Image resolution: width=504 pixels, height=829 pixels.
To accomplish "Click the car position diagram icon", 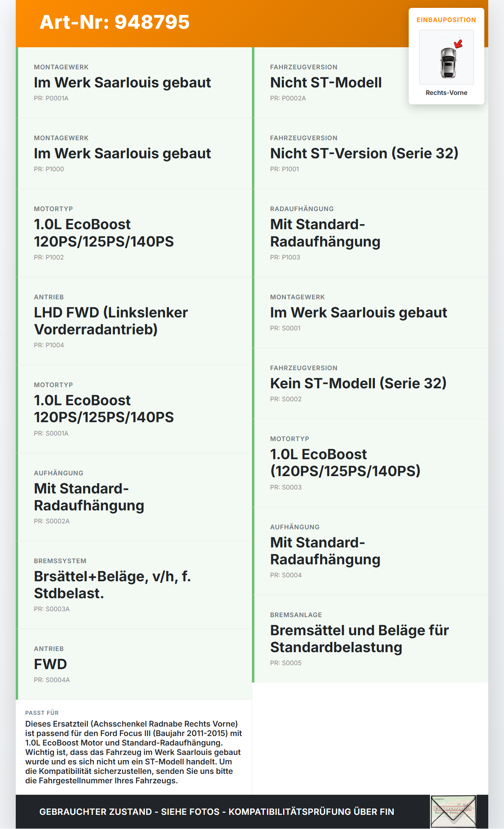I will tap(447, 57).
